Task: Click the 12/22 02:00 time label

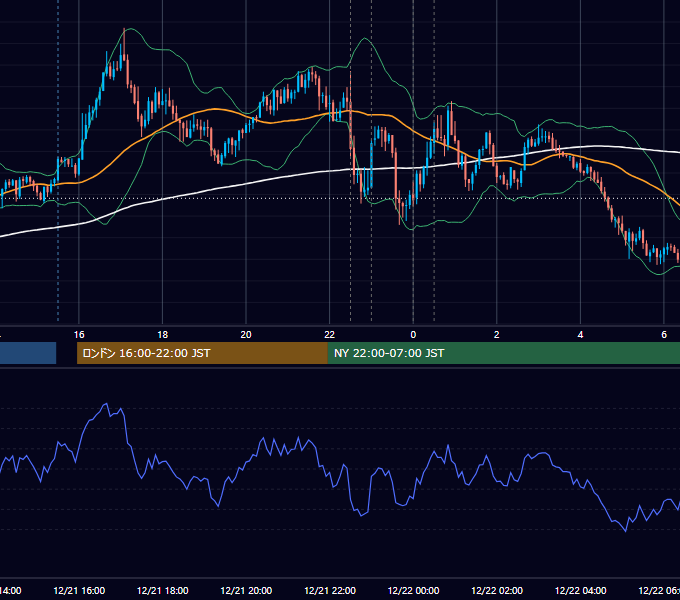Action: (x=497, y=590)
